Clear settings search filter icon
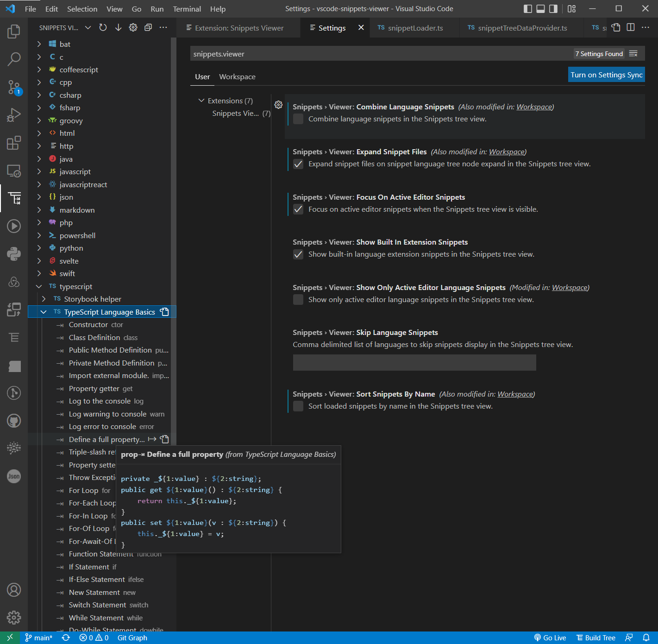The height and width of the screenshot is (644, 658). click(633, 54)
